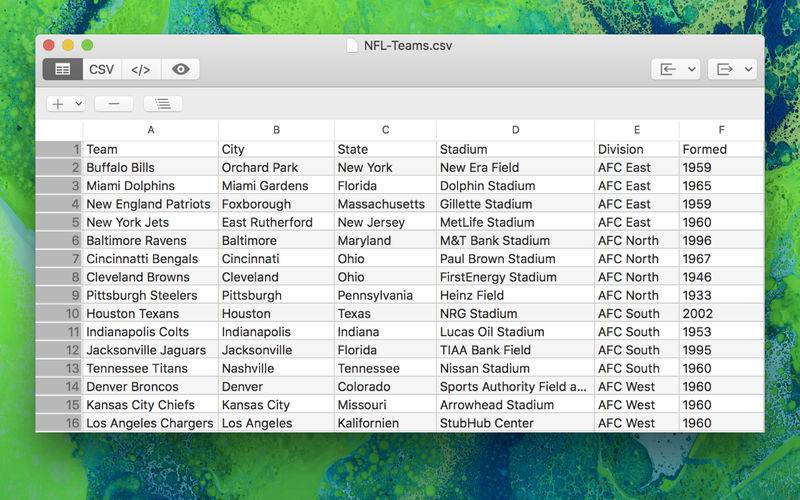The width and height of the screenshot is (800, 500).
Task: Select the Pittsburgh Steelers cell
Action: click(151, 295)
